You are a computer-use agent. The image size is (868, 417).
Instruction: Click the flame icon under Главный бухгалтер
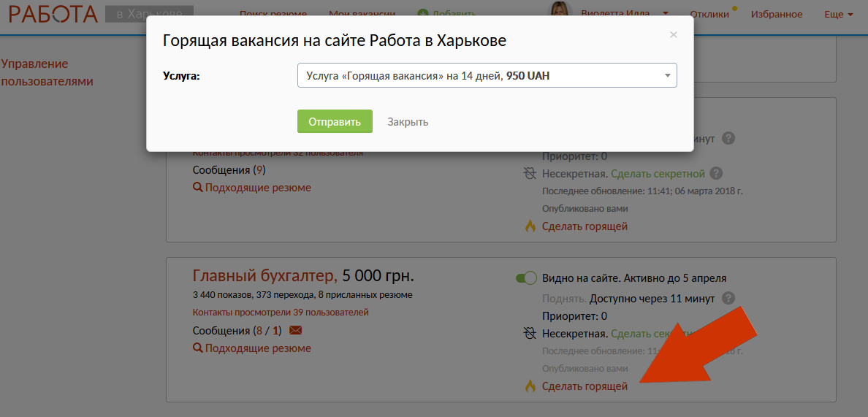(x=530, y=386)
